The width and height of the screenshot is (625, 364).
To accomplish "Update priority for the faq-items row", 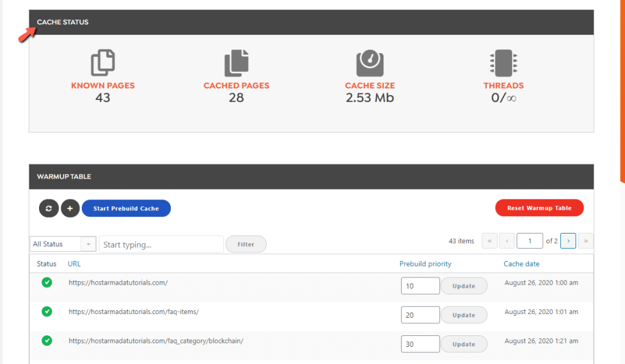I will click(x=464, y=315).
